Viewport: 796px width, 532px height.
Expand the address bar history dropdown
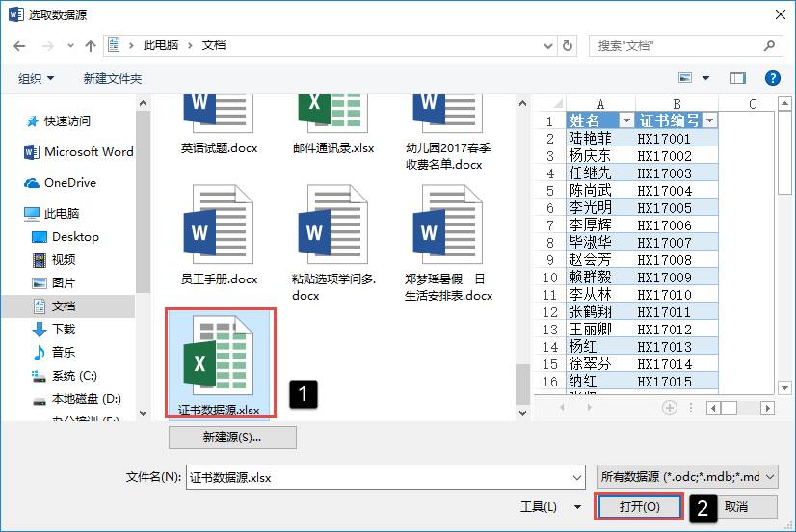point(548,46)
